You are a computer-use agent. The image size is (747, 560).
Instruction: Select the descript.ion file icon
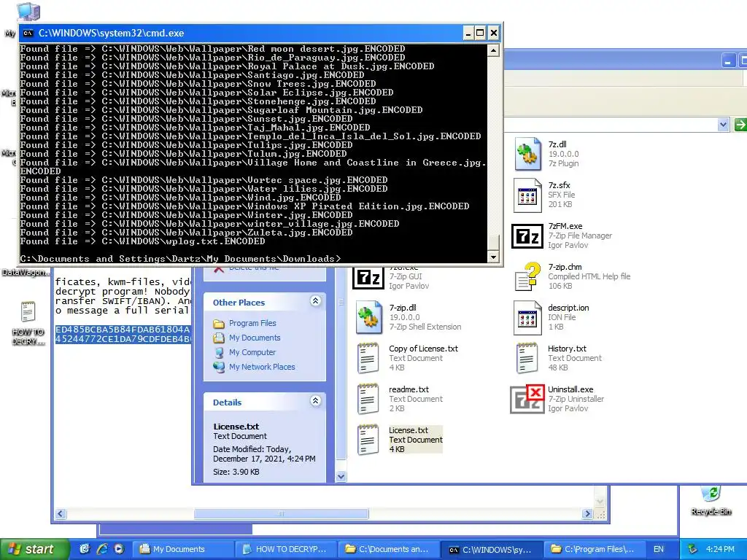tap(528, 318)
